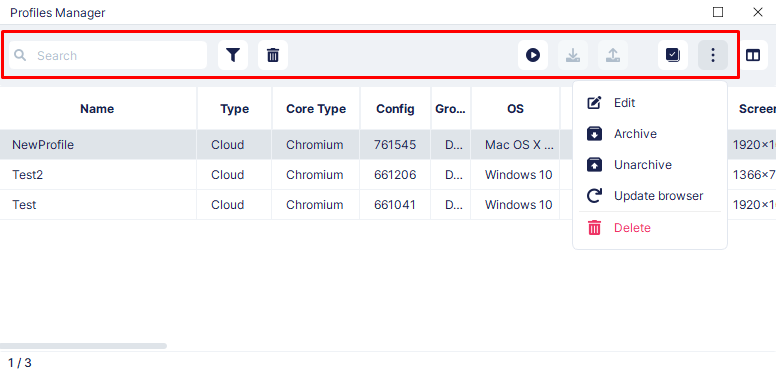Open the filter funnel icon
The width and height of the screenshot is (776, 372).
(x=233, y=55)
